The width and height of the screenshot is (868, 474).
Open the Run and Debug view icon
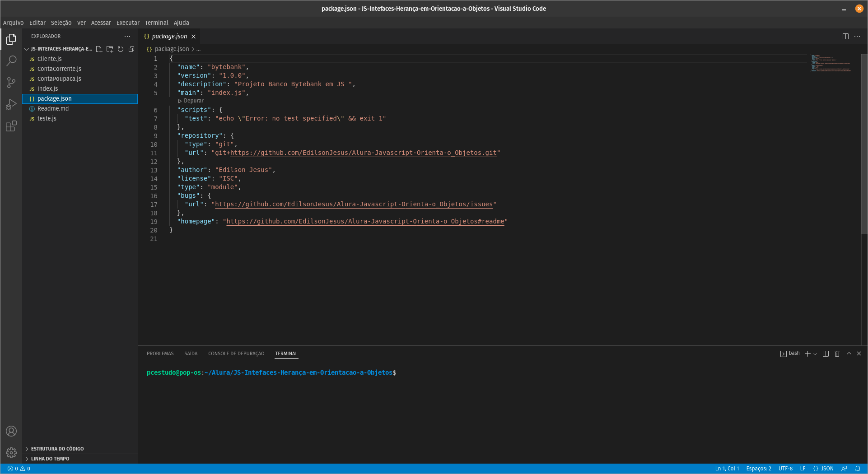11,104
